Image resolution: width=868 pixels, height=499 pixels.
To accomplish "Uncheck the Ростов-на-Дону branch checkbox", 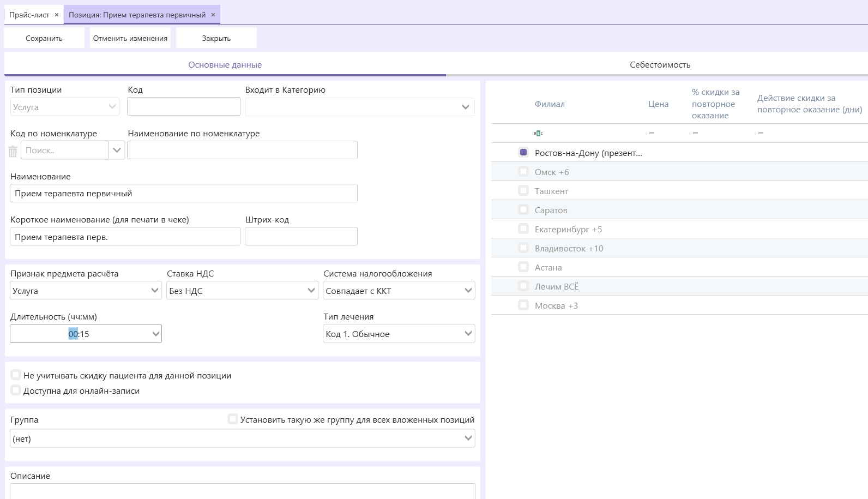I will 523,152.
